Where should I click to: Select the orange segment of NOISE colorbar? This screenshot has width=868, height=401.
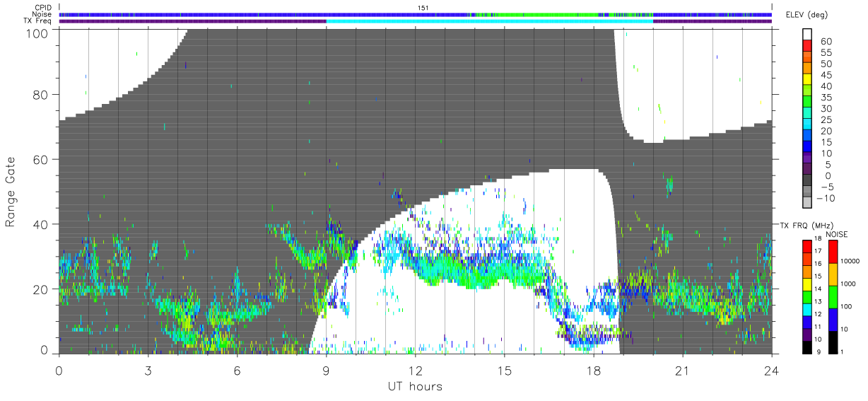tap(833, 274)
